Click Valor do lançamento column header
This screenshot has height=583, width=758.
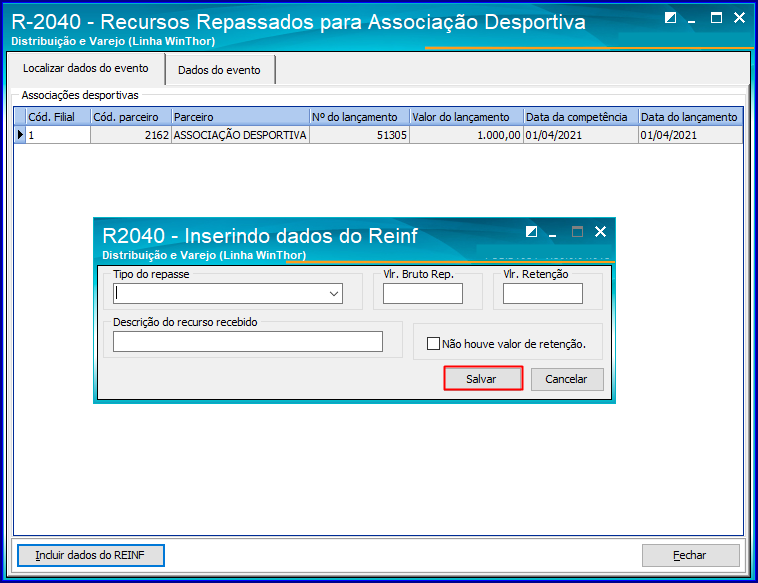[466, 117]
